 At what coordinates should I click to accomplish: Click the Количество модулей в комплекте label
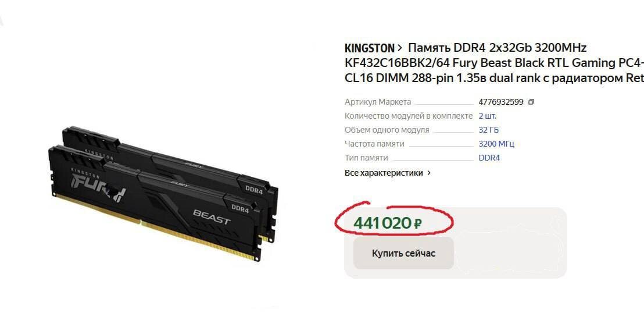[409, 116]
